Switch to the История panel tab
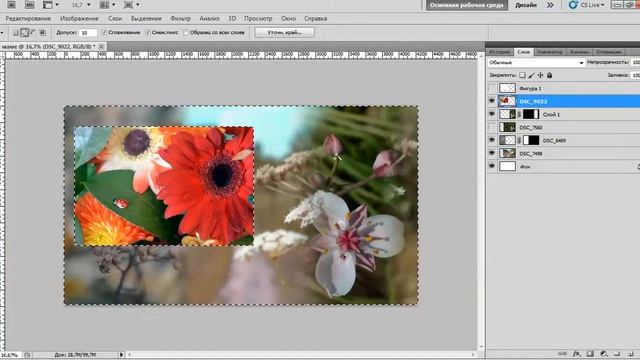The width and height of the screenshot is (640, 360). 500,52
